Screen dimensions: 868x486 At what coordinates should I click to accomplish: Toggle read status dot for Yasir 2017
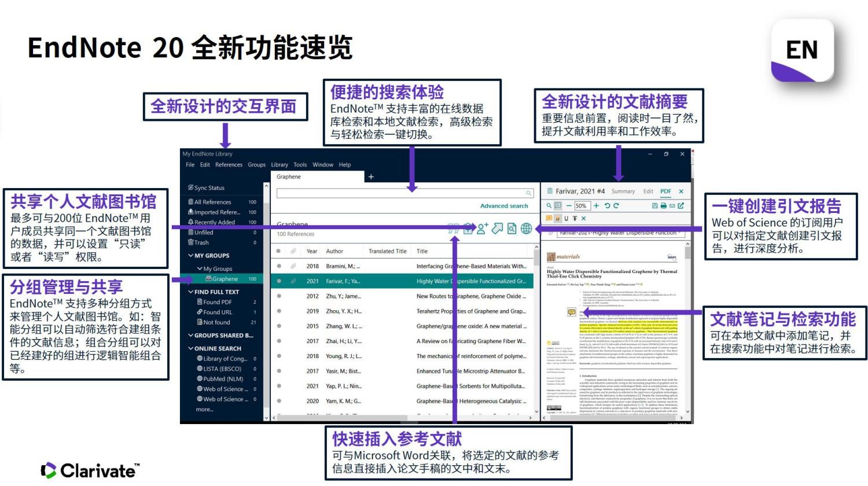[x=278, y=371]
